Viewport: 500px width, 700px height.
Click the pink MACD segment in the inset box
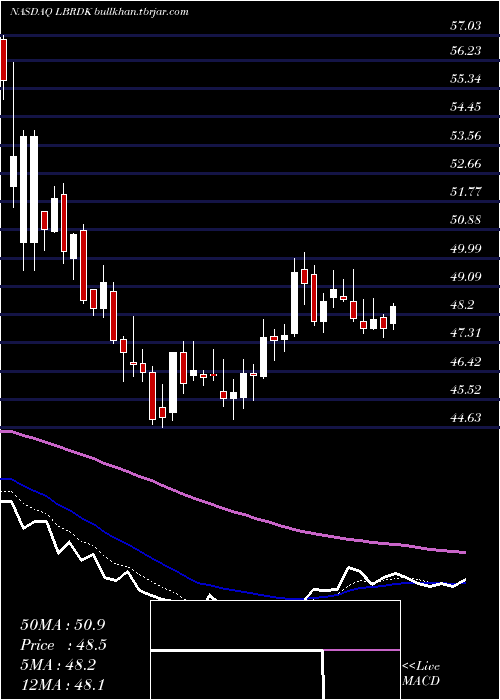362,650
